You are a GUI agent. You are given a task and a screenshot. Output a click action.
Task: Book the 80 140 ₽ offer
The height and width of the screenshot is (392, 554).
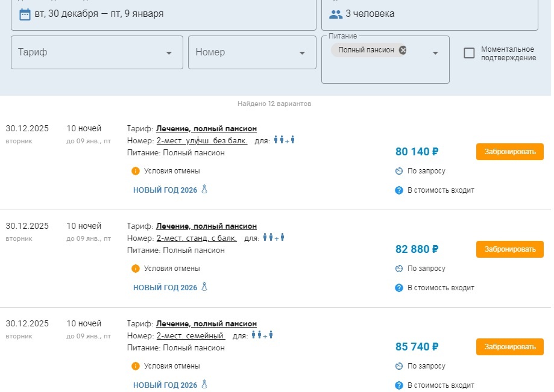pyautogui.click(x=509, y=152)
